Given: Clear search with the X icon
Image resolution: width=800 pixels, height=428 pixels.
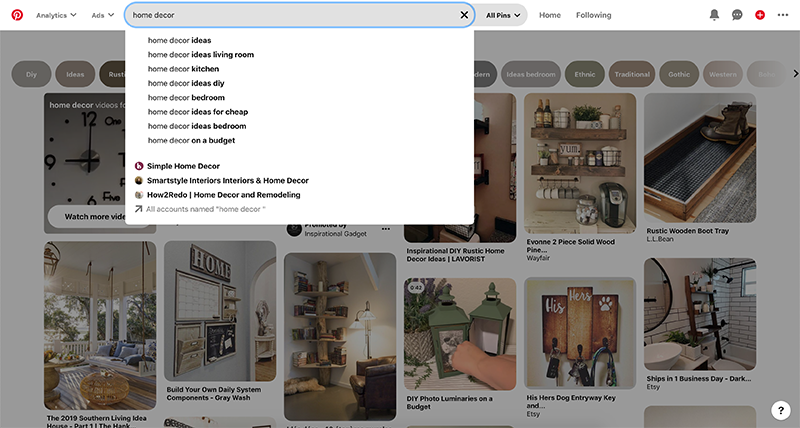Looking at the screenshot, I should (x=464, y=15).
